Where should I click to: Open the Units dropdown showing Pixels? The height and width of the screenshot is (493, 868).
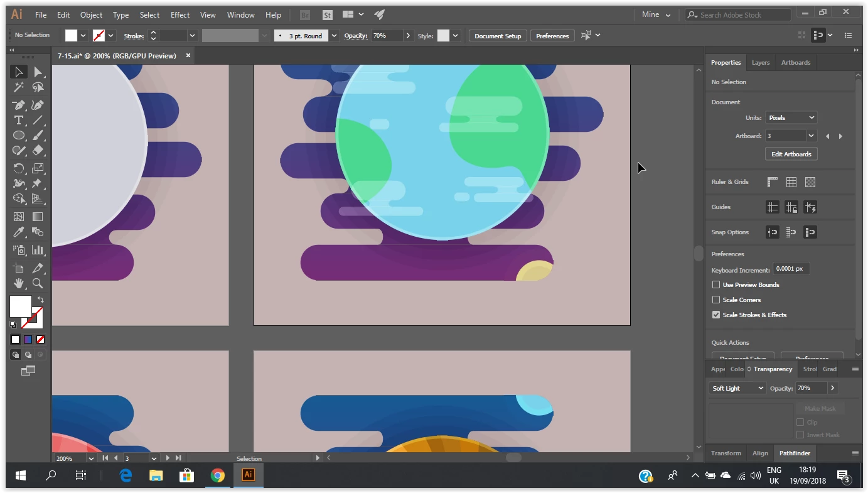tap(791, 117)
